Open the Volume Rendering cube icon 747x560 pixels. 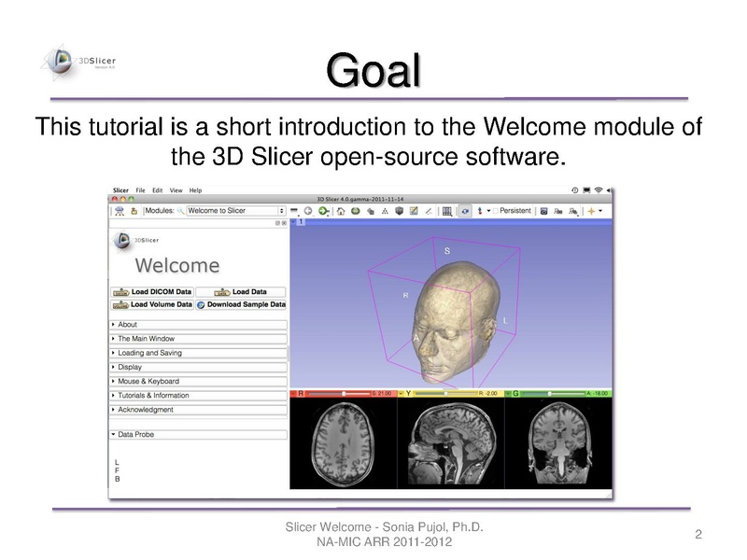400,211
